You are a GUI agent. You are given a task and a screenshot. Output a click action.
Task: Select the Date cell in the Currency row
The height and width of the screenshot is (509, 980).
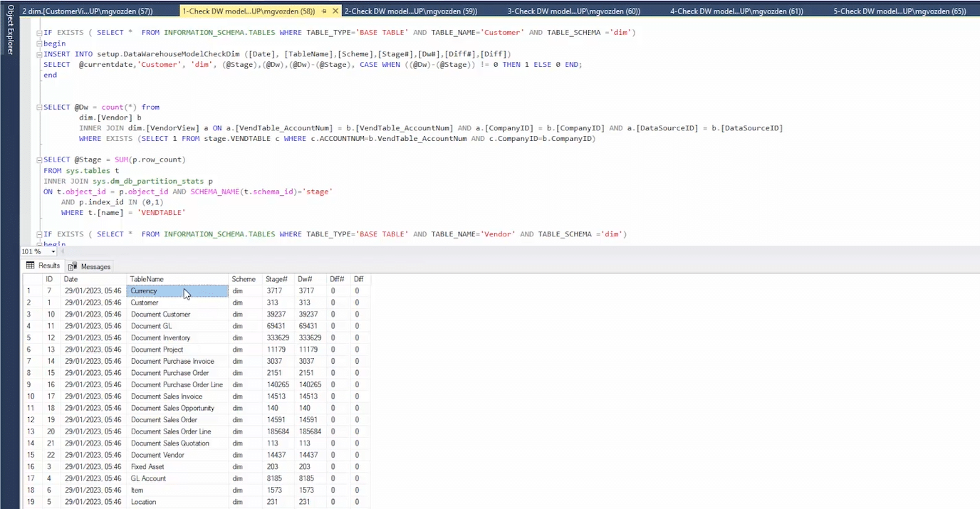click(x=94, y=291)
